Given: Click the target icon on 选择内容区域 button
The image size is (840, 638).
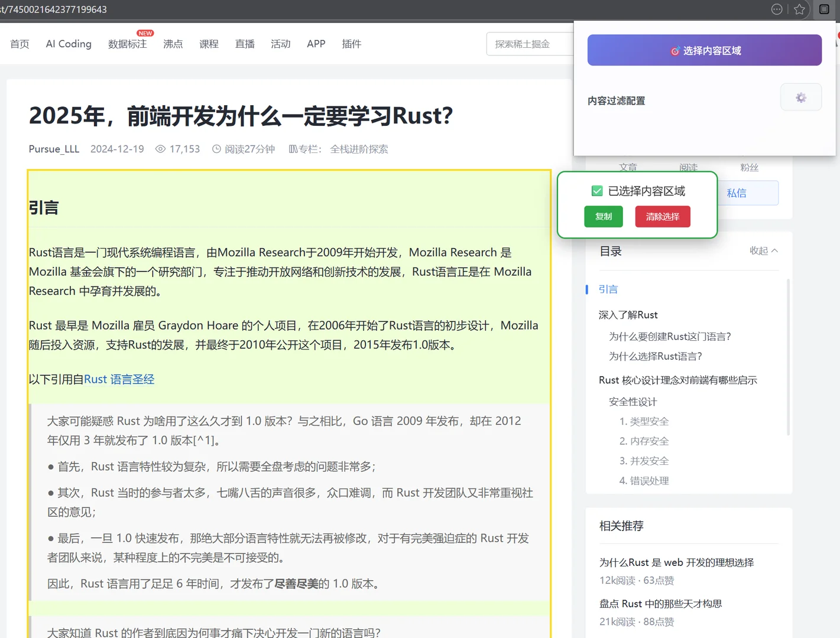Looking at the screenshot, I should (x=676, y=50).
